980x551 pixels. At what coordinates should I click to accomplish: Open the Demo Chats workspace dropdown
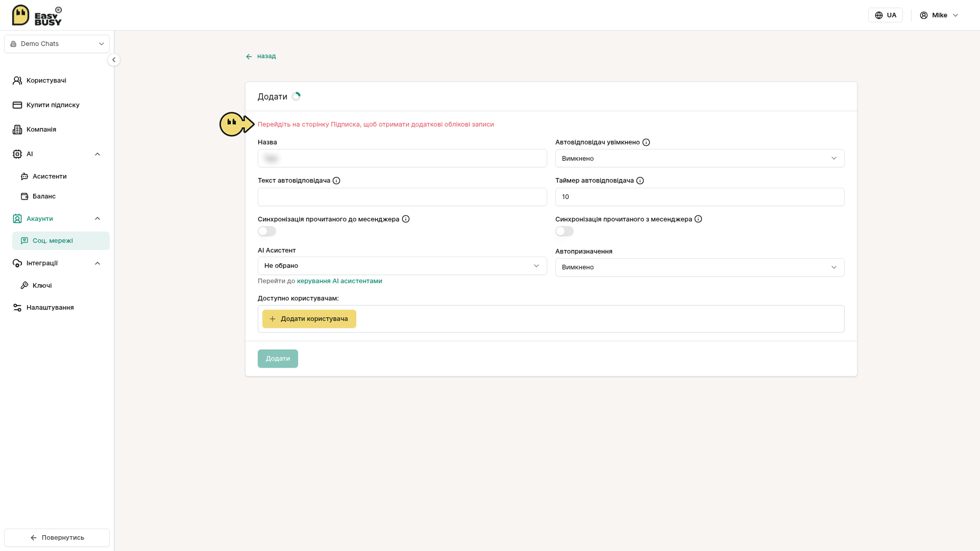(x=57, y=44)
